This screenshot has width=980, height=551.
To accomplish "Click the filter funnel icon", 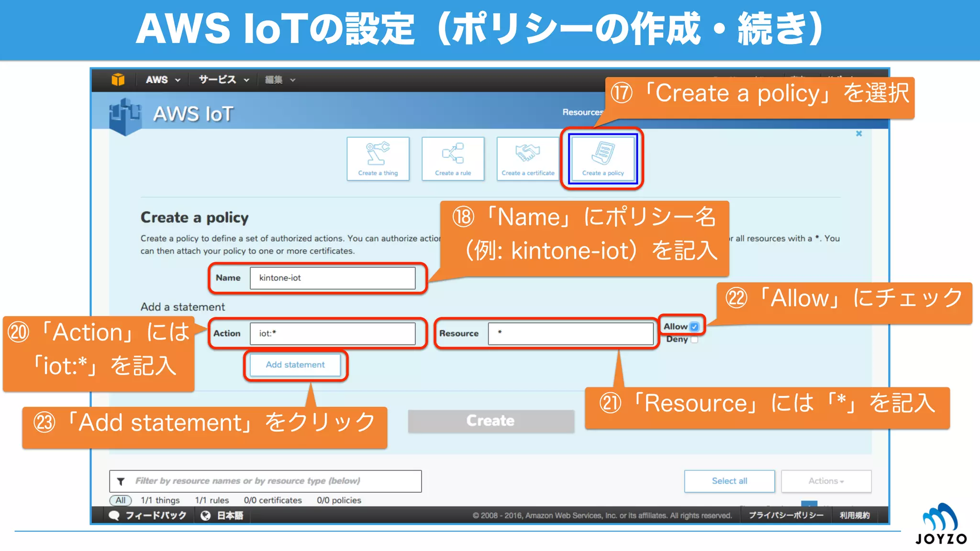I will coord(121,481).
